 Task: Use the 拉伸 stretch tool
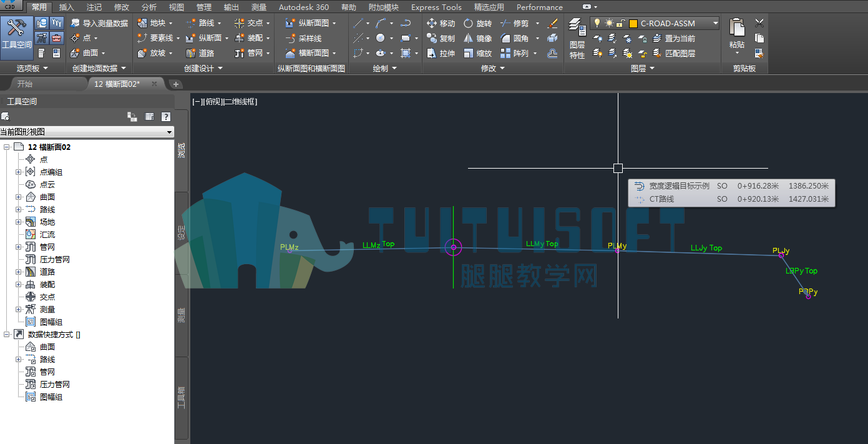(441, 53)
